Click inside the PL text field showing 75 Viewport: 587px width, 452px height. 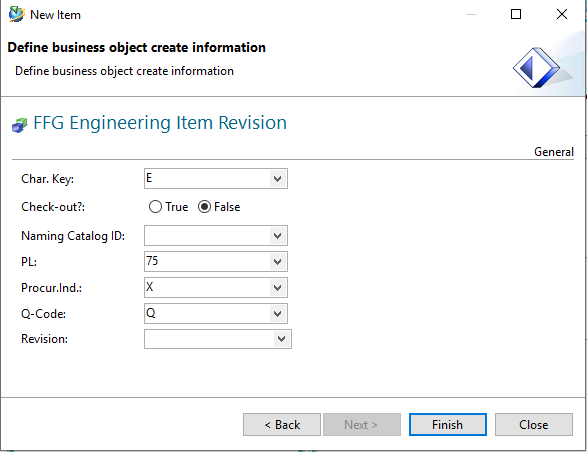(x=207, y=261)
